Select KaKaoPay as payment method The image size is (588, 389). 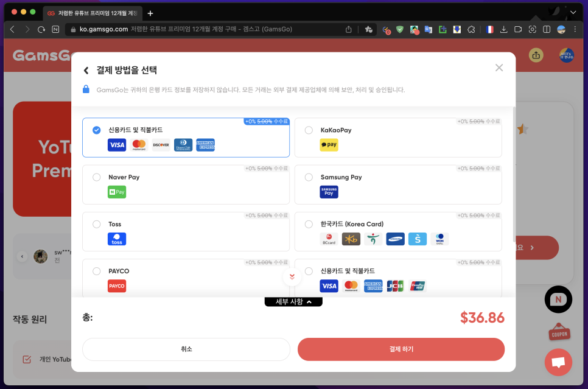pyautogui.click(x=398, y=138)
